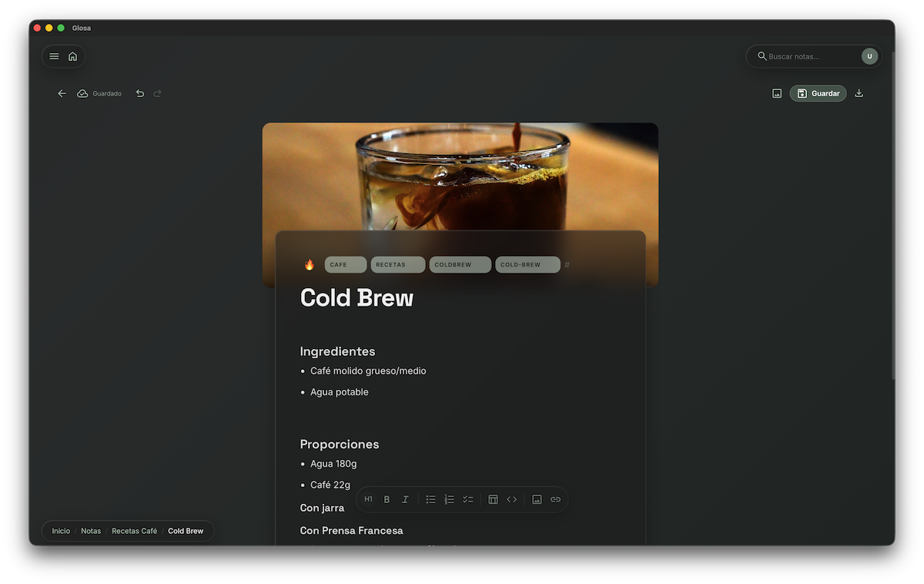Screen dimensions: 924x584
Task: Go to home via house icon
Action: (72, 56)
